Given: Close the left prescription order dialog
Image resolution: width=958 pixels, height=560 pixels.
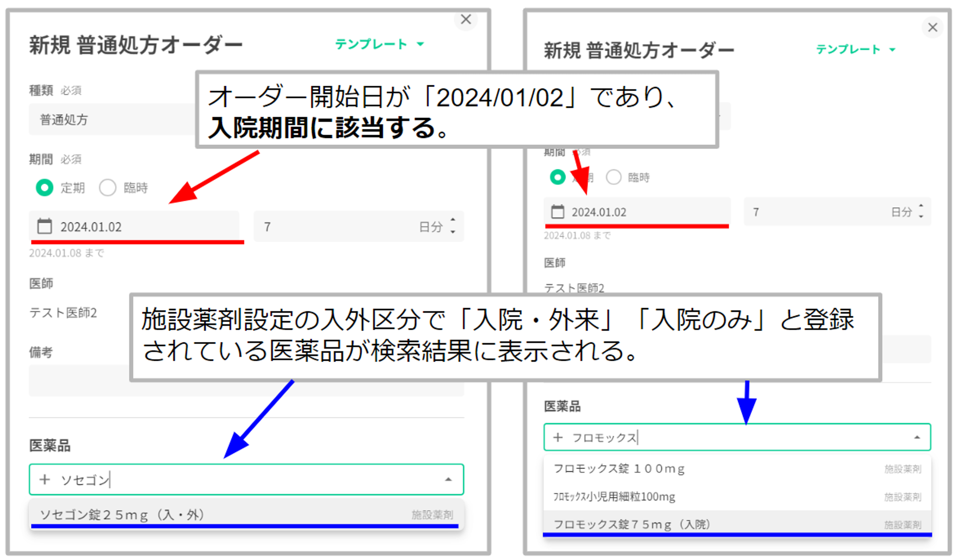Looking at the screenshot, I should [466, 20].
